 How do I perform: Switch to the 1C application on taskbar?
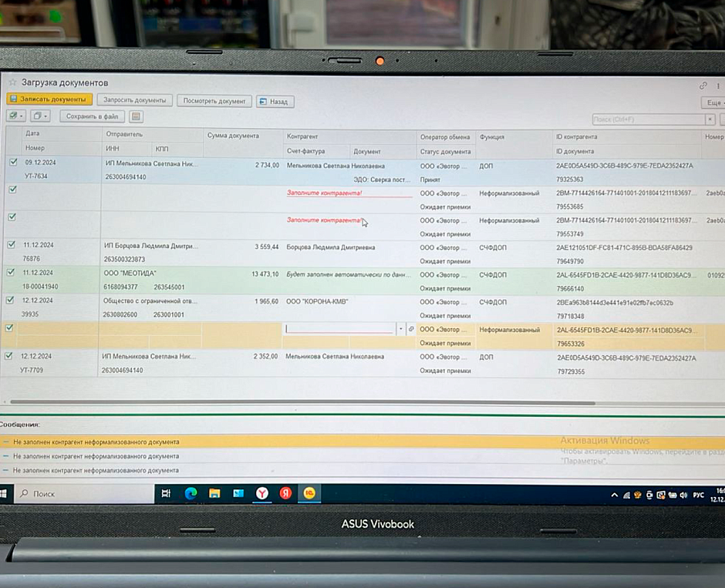pos(309,493)
